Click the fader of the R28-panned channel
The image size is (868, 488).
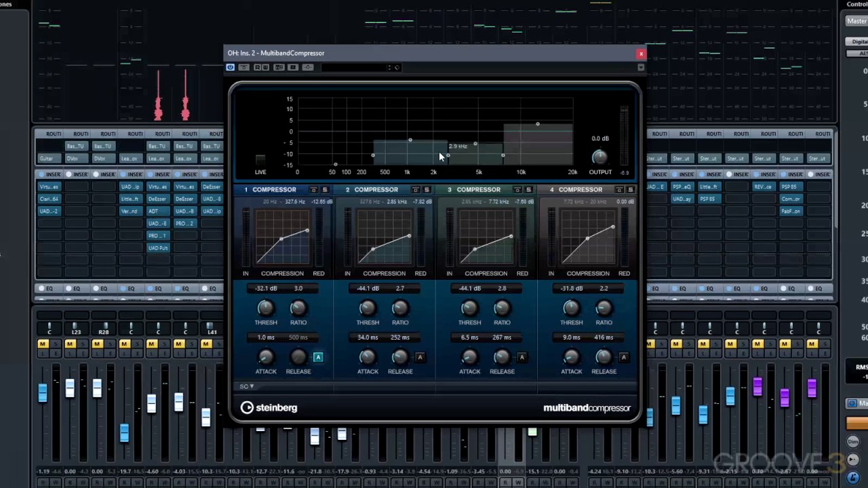click(97, 388)
